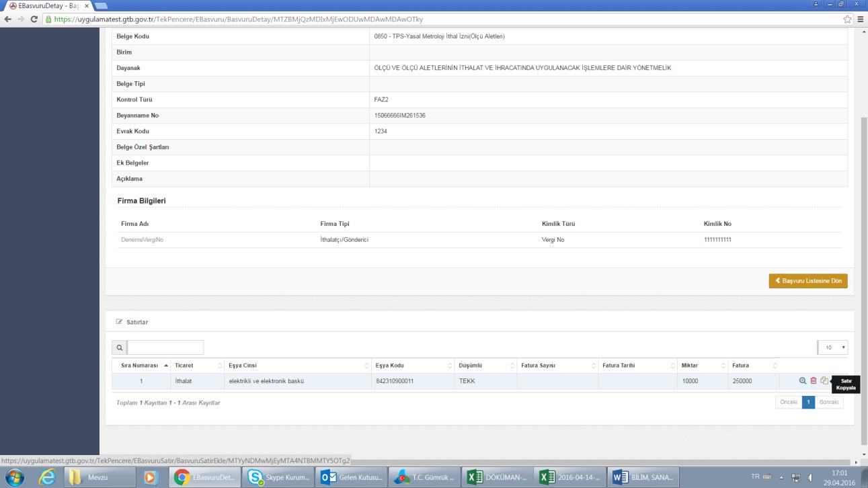Sort table by Eşya Cinsi column
868x488 pixels.
(298, 365)
